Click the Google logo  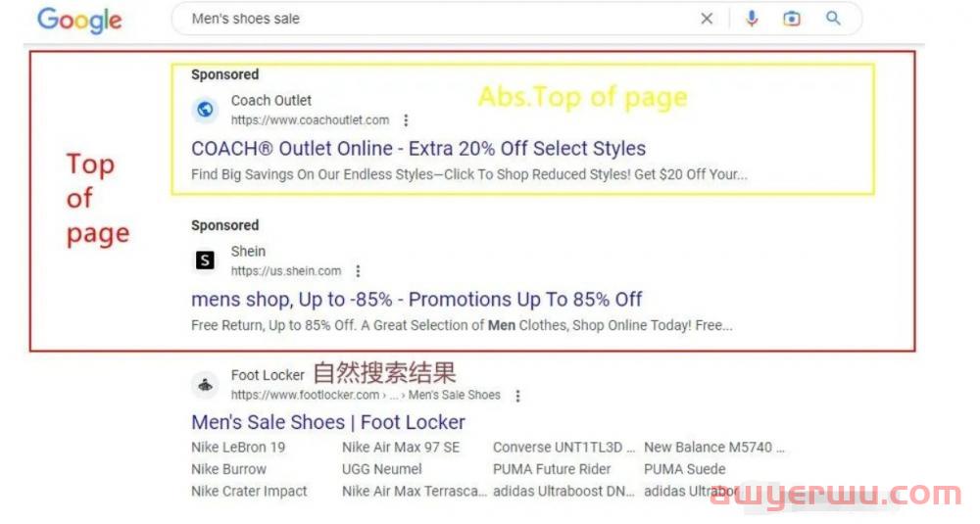point(79,20)
